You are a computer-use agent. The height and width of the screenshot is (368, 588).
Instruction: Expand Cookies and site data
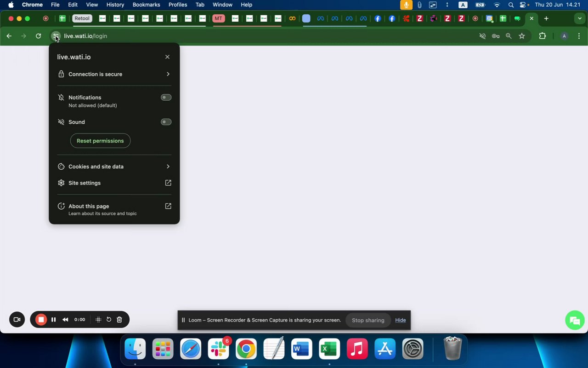tap(114, 167)
